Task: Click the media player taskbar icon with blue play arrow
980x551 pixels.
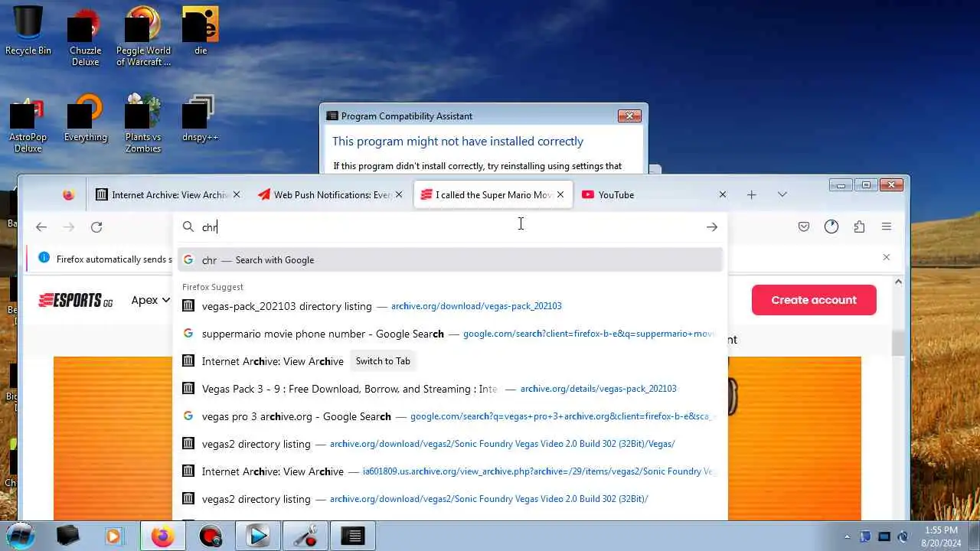Action: pyautogui.click(x=258, y=536)
